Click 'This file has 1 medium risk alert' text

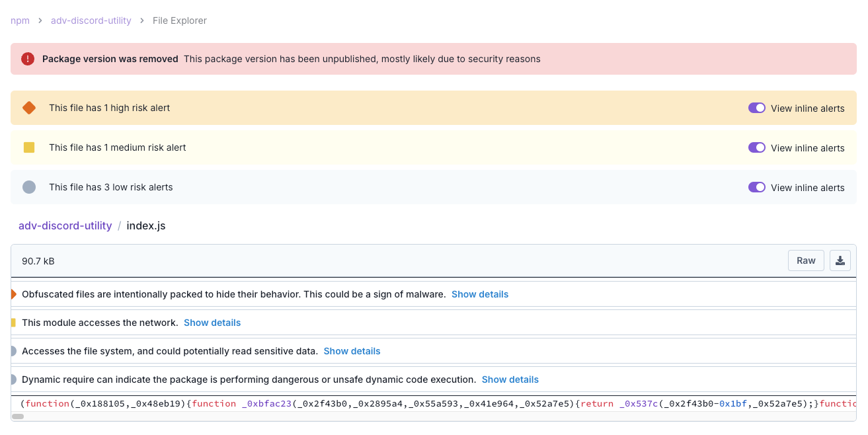(118, 147)
